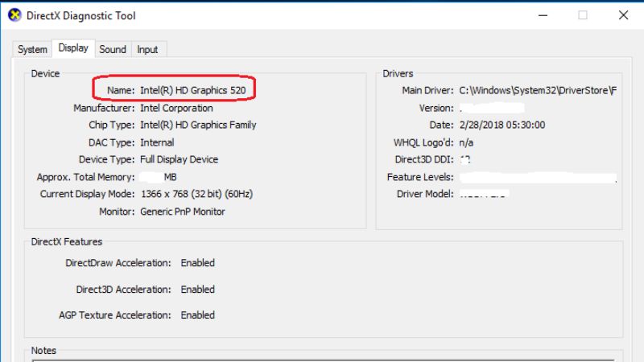Screen dimensions: 644x362
Task: Open the Sound tab
Action: pyautogui.click(x=113, y=49)
